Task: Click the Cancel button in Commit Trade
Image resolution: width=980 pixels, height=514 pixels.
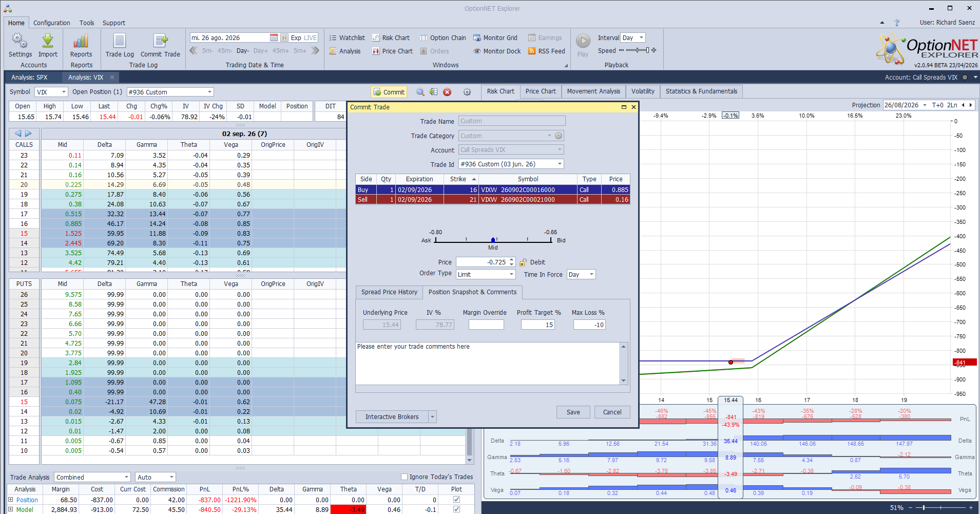Action: click(x=612, y=412)
